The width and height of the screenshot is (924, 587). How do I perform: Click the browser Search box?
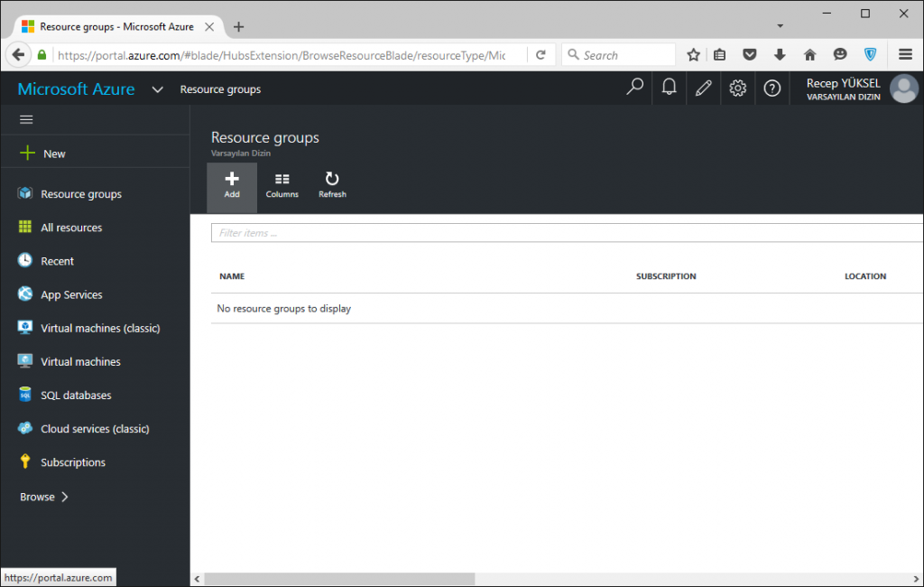(618, 55)
